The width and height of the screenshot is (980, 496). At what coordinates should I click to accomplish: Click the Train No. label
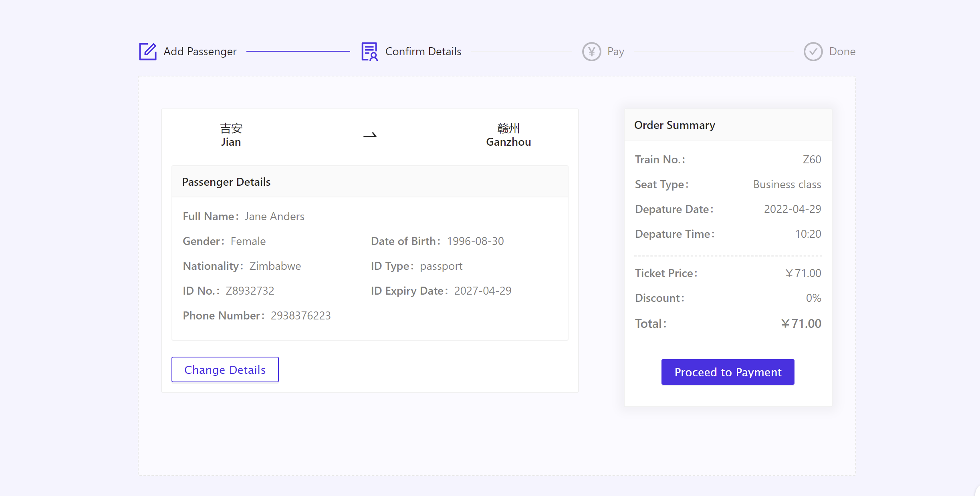tap(660, 160)
